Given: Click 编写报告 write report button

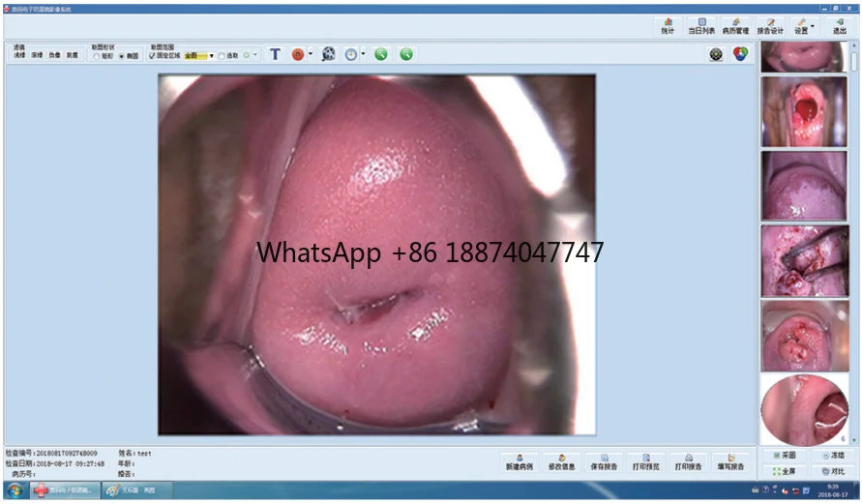Looking at the screenshot, I should [730, 462].
